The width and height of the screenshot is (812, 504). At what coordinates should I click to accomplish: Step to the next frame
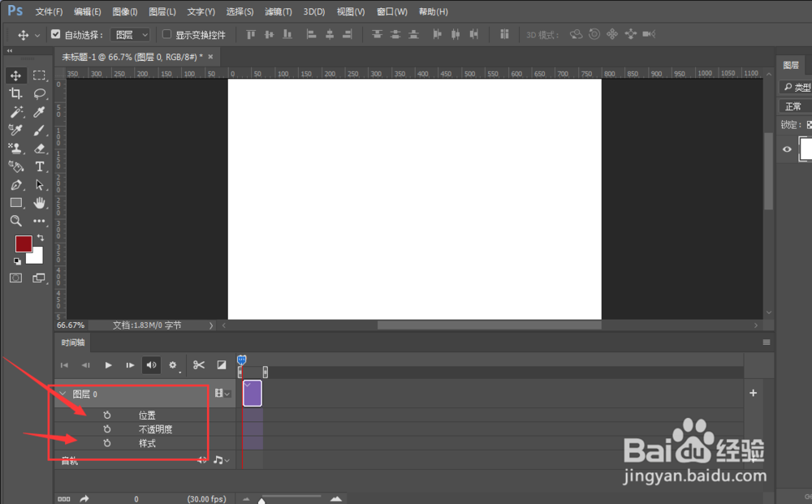[129, 364]
